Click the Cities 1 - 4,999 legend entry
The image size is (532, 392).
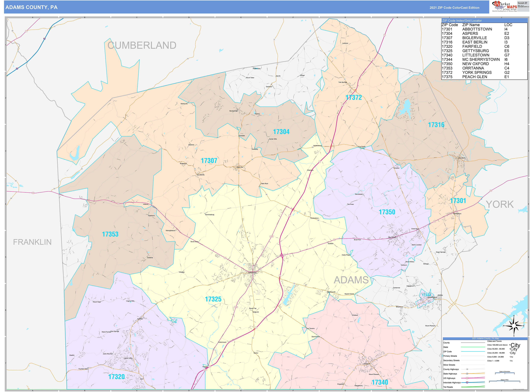(x=500, y=361)
